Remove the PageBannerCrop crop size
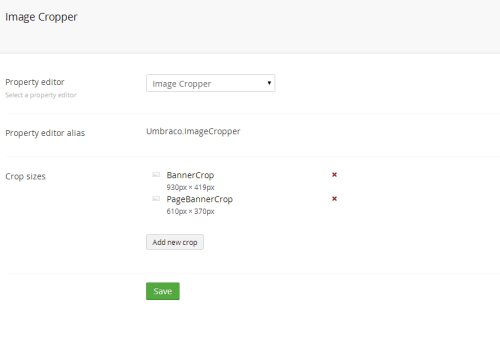Screen dimensions: 500x361 click(334, 199)
